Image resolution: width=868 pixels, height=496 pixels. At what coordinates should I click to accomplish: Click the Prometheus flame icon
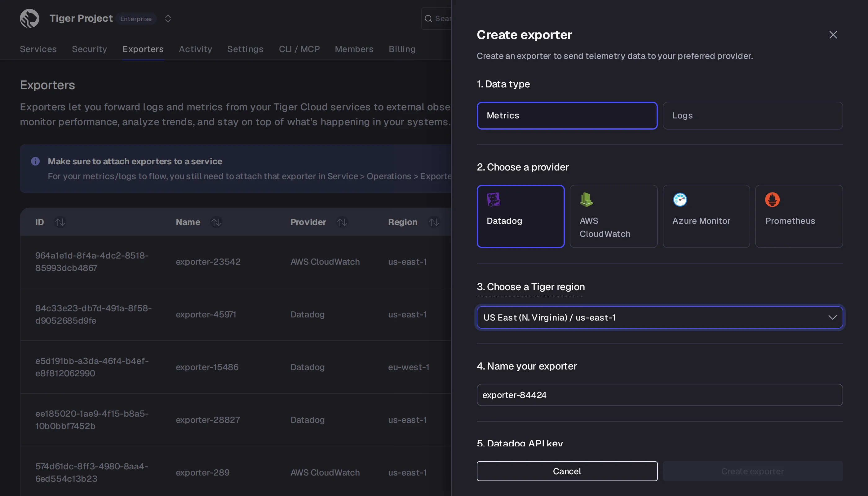tap(772, 200)
